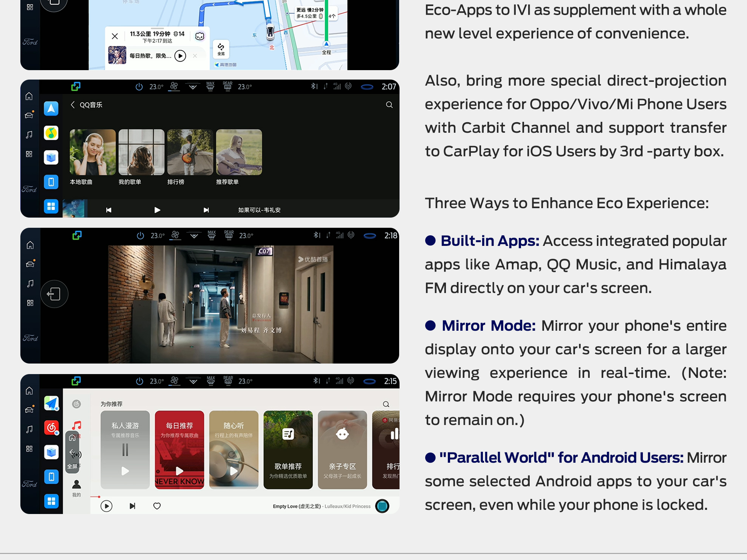747x560 pixels.
Task: Open search in QQ Music screen
Action: pyautogui.click(x=389, y=105)
